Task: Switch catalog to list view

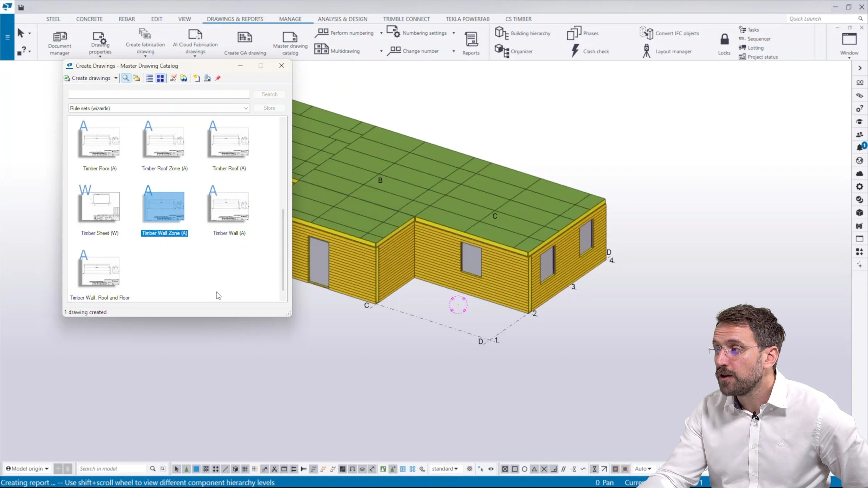Action: [149, 78]
